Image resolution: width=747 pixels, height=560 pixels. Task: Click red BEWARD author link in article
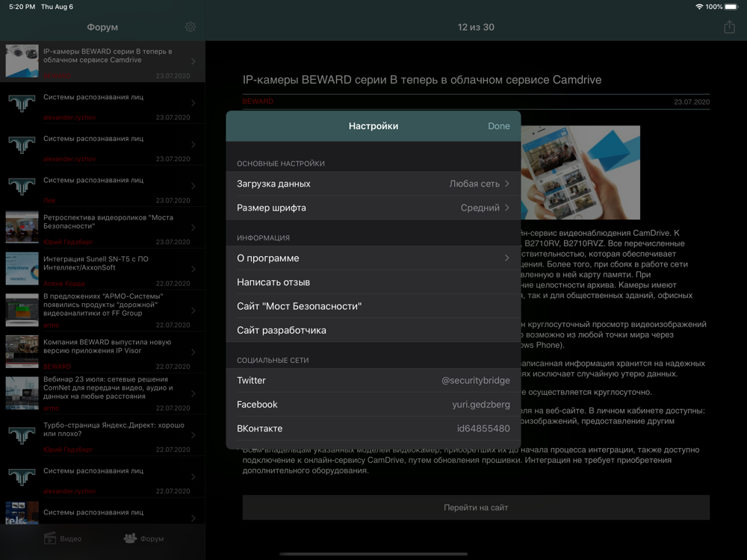(258, 102)
